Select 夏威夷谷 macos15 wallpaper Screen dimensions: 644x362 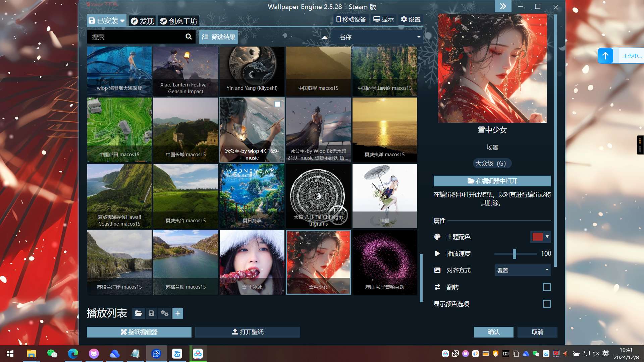185,196
